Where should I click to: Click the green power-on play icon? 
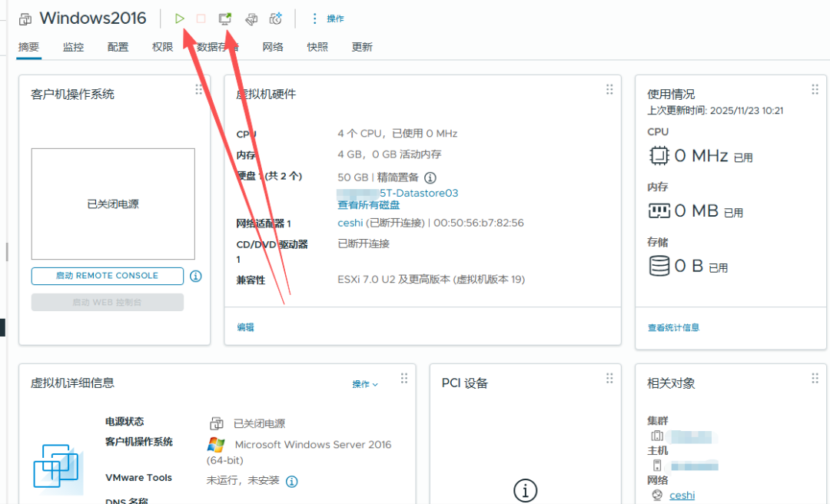[x=179, y=18]
